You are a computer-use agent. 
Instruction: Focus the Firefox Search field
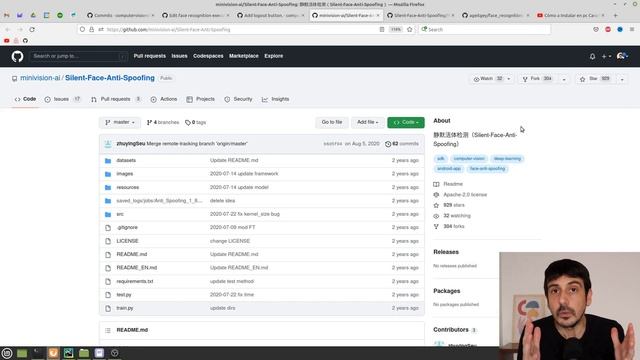point(484,29)
